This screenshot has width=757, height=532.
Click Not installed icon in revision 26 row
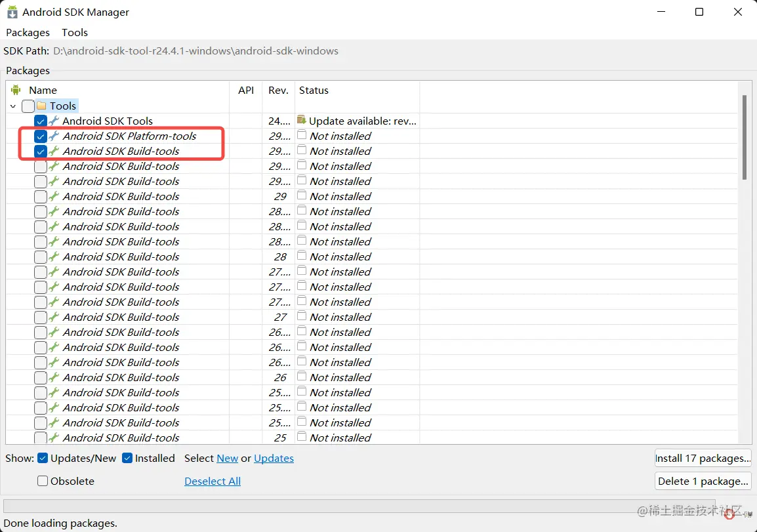302,376
